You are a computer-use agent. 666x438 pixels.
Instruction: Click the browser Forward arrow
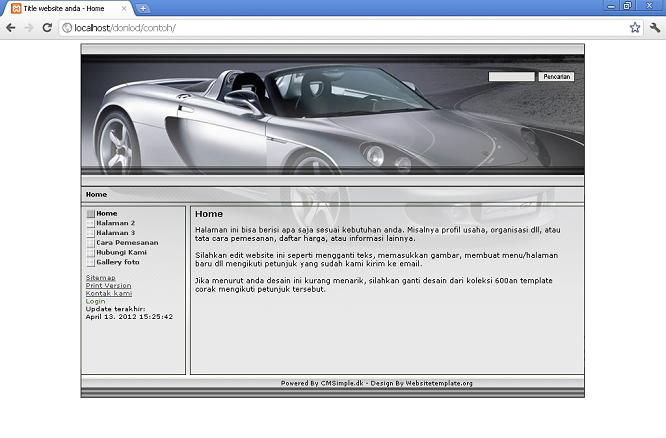[x=29, y=28]
